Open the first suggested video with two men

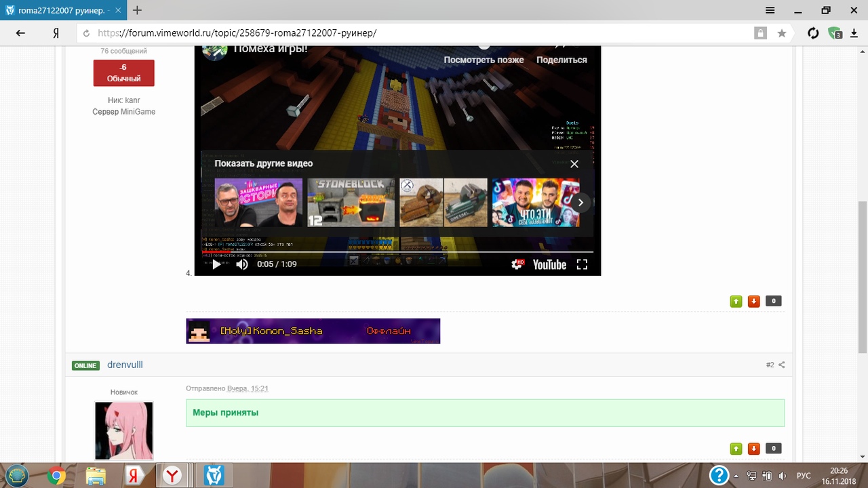[258, 202]
